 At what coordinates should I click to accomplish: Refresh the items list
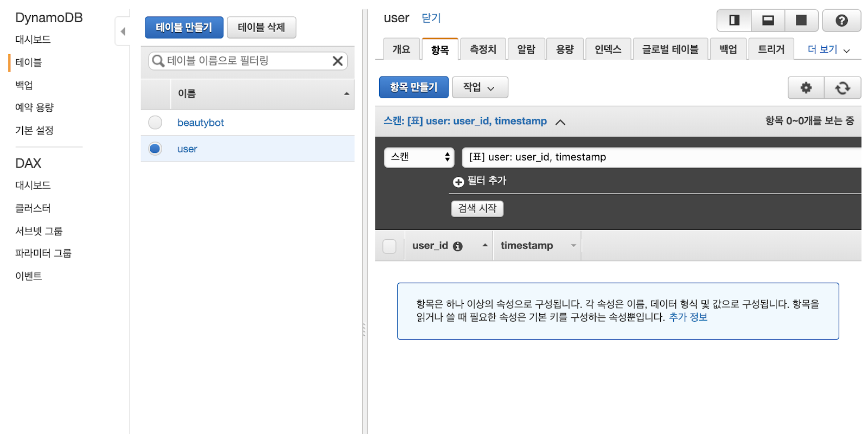(x=843, y=87)
